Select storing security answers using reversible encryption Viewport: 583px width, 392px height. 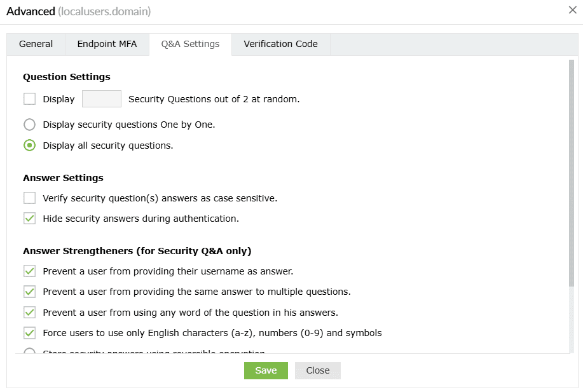coord(29,351)
